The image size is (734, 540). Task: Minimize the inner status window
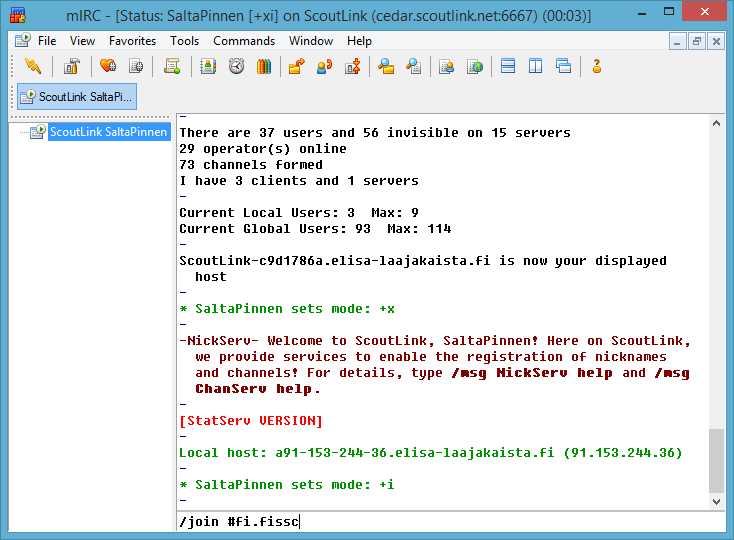click(677, 42)
